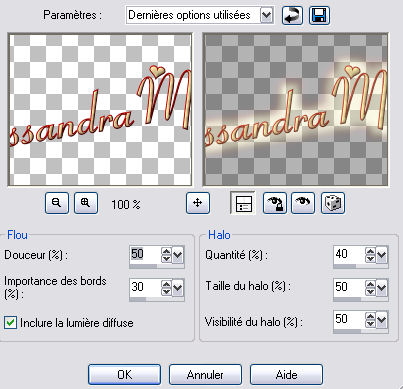
Task: Click the slider bar under Visibilité du halo
Action: 361,332
